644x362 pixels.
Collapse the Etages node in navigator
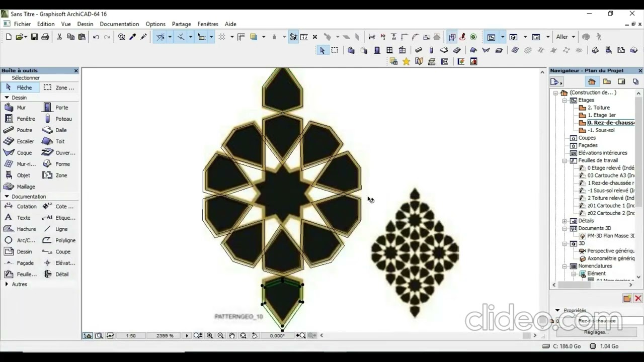565,100
